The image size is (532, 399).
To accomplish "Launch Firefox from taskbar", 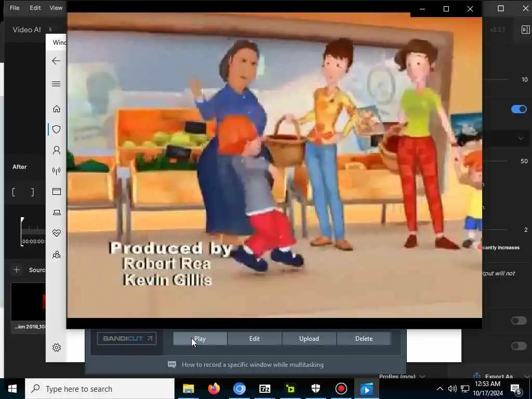I will pyautogui.click(x=214, y=389).
